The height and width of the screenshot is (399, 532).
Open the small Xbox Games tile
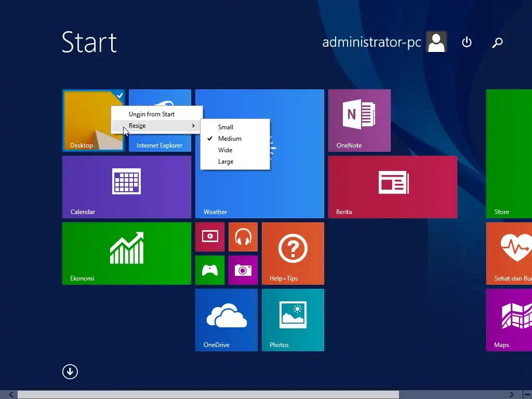click(x=210, y=270)
